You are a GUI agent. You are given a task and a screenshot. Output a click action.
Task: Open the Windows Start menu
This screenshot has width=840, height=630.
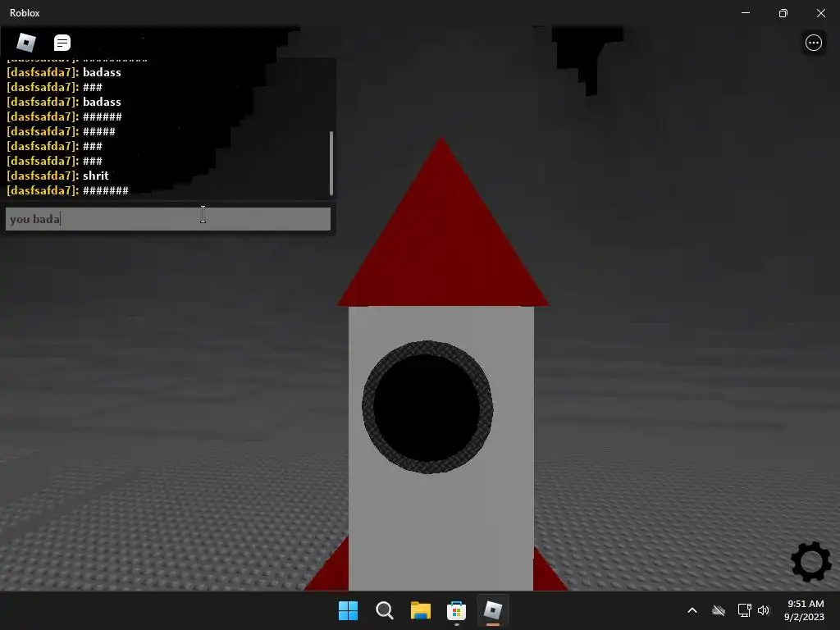coord(348,610)
